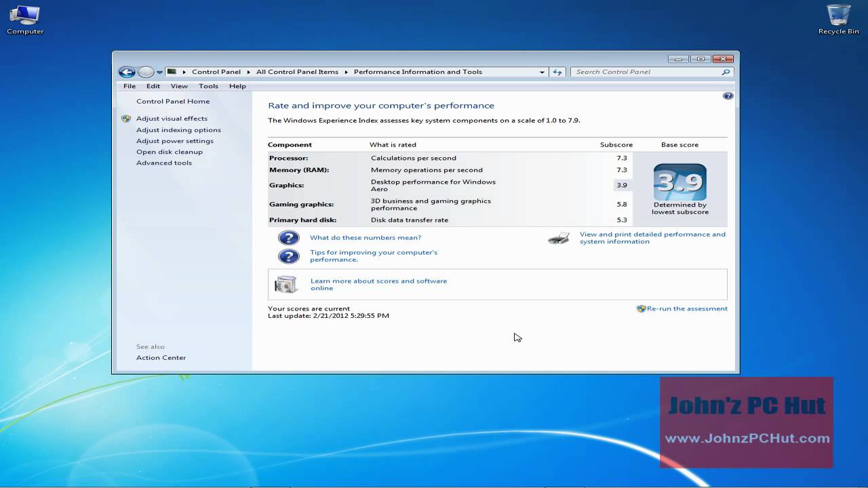This screenshot has height=488, width=868.
Task: Open Adjust power settings
Action: (175, 141)
